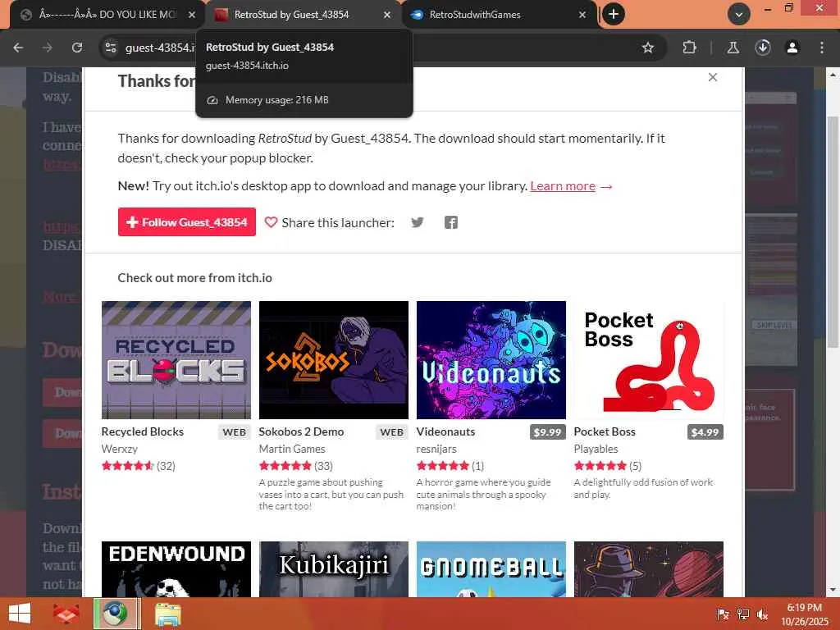The image size is (840, 630).
Task: Open a new browser tab
Action: (x=614, y=15)
